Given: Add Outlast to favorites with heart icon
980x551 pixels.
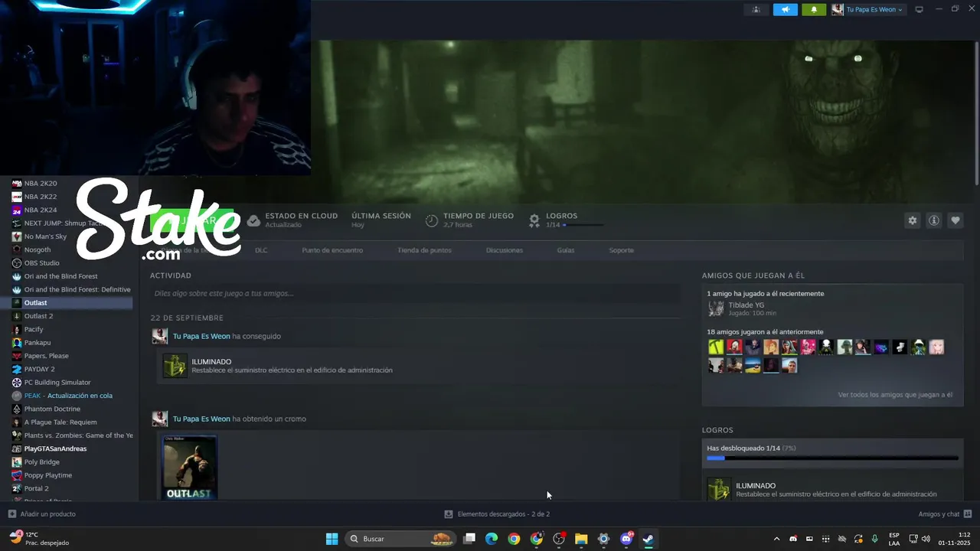Looking at the screenshot, I should point(955,220).
